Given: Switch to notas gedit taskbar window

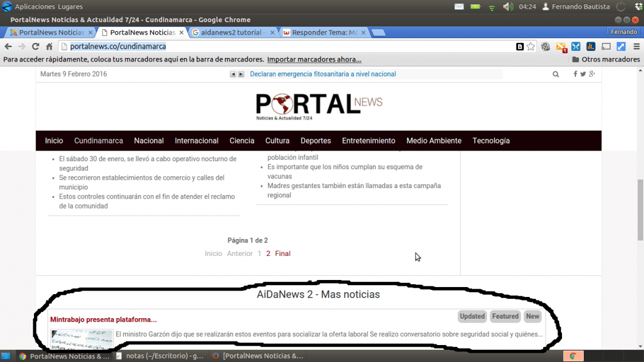Looking at the screenshot, I should [x=160, y=356].
